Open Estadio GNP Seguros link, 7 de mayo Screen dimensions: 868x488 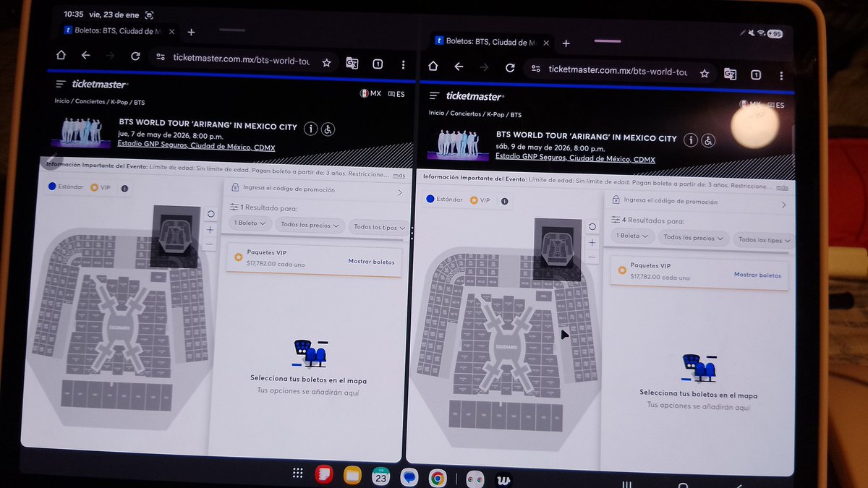[196, 147]
